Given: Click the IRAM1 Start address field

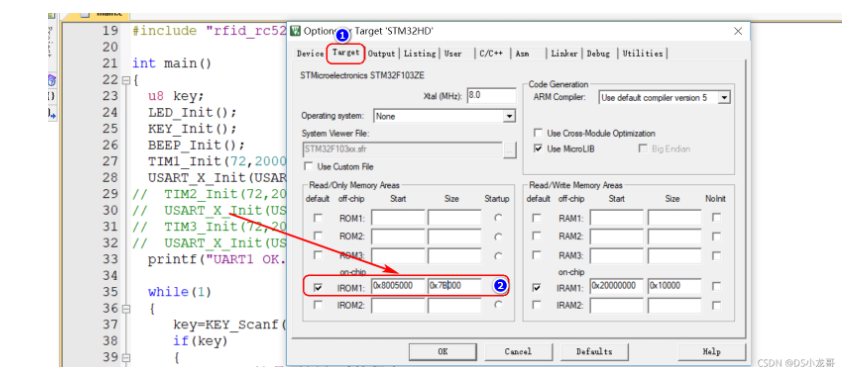Looking at the screenshot, I should (616, 286).
